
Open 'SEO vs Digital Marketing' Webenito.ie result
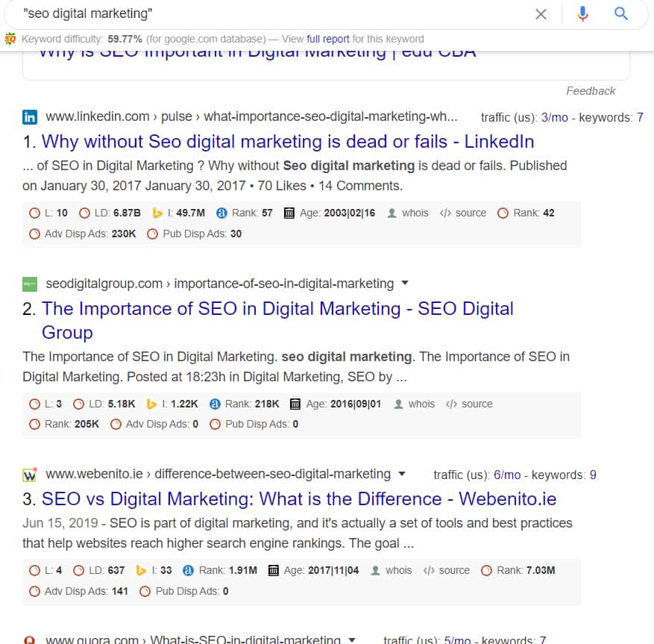tap(299, 498)
